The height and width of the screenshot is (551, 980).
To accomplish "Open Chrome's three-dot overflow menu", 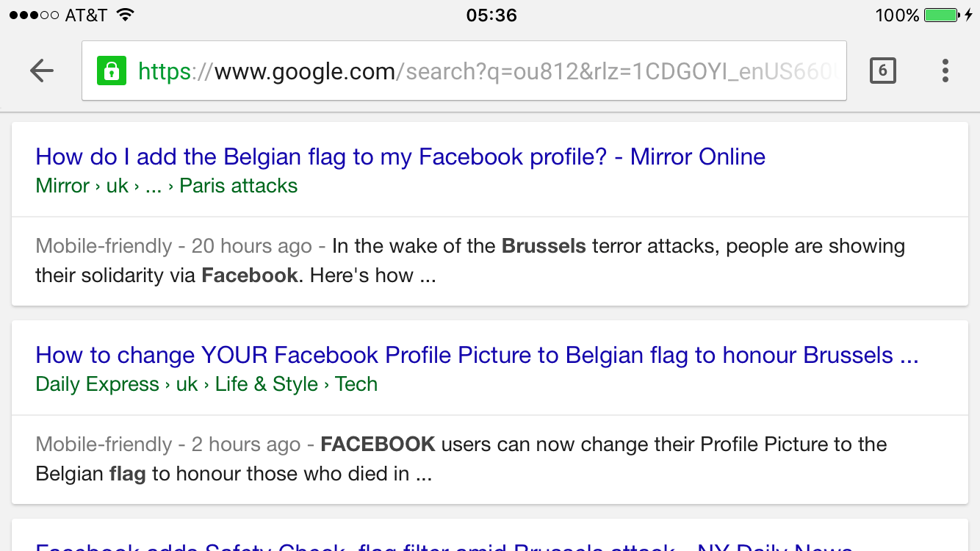I will (945, 71).
